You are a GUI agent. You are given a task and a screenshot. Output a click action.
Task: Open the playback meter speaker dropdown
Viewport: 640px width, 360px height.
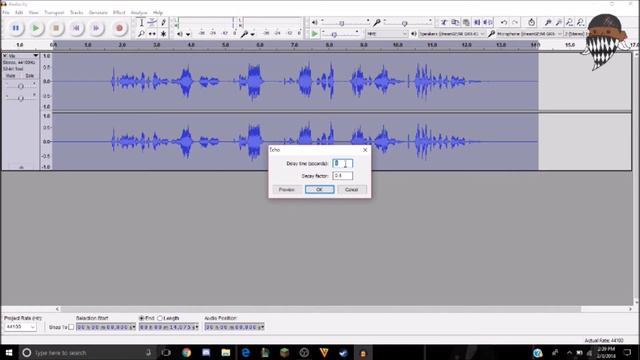coord(188,34)
